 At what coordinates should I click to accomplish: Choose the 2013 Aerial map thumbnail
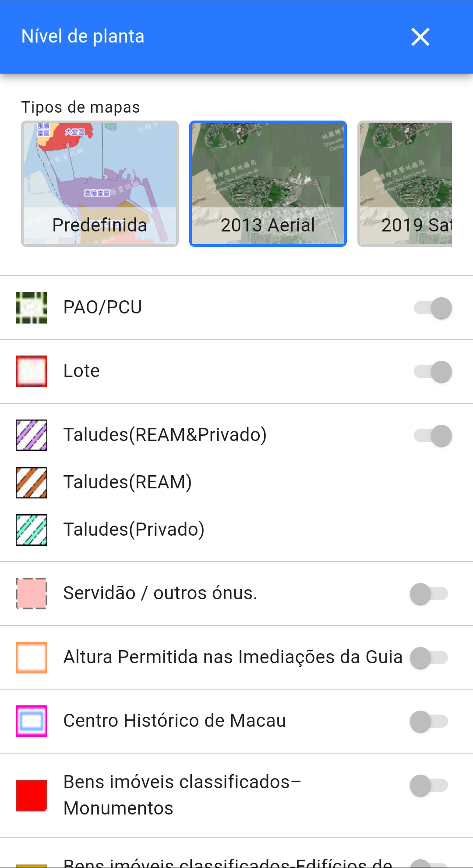tap(268, 184)
